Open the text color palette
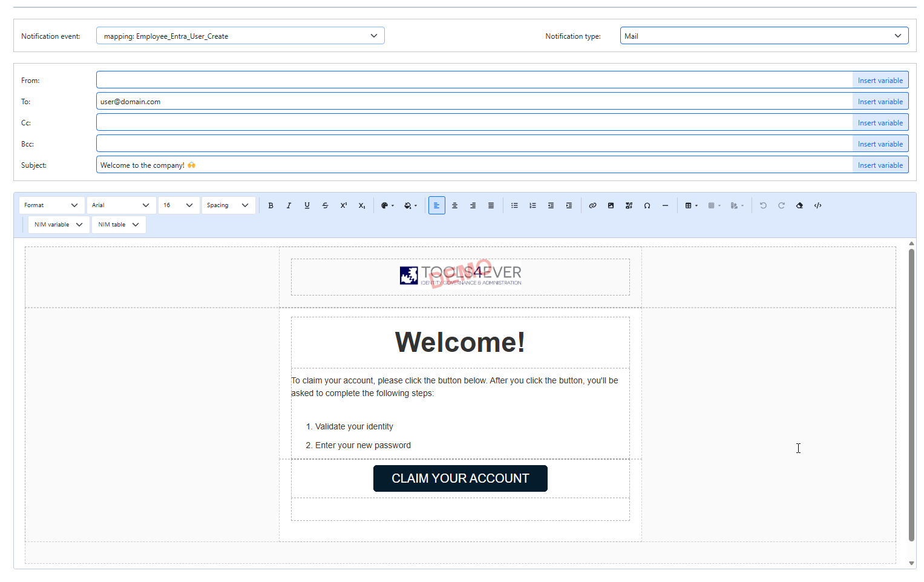Image resolution: width=924 pixels, height=582 pixels. [387, 205]
